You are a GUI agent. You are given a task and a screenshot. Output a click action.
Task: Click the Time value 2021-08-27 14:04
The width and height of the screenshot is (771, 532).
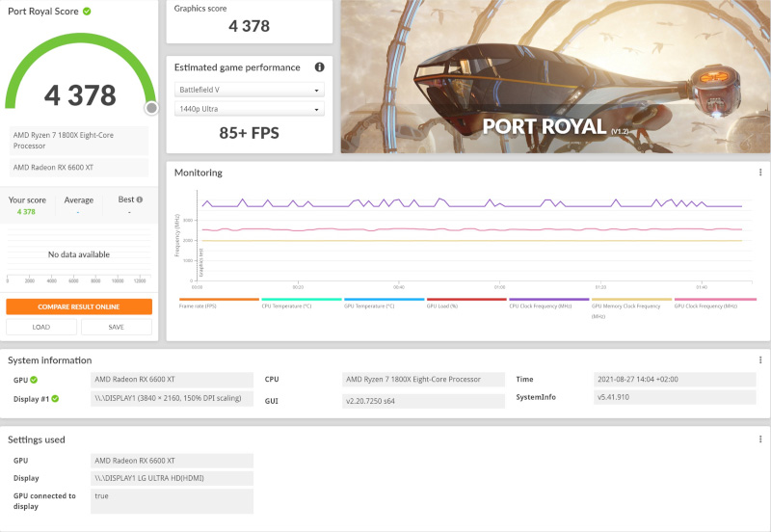[675, 379]
